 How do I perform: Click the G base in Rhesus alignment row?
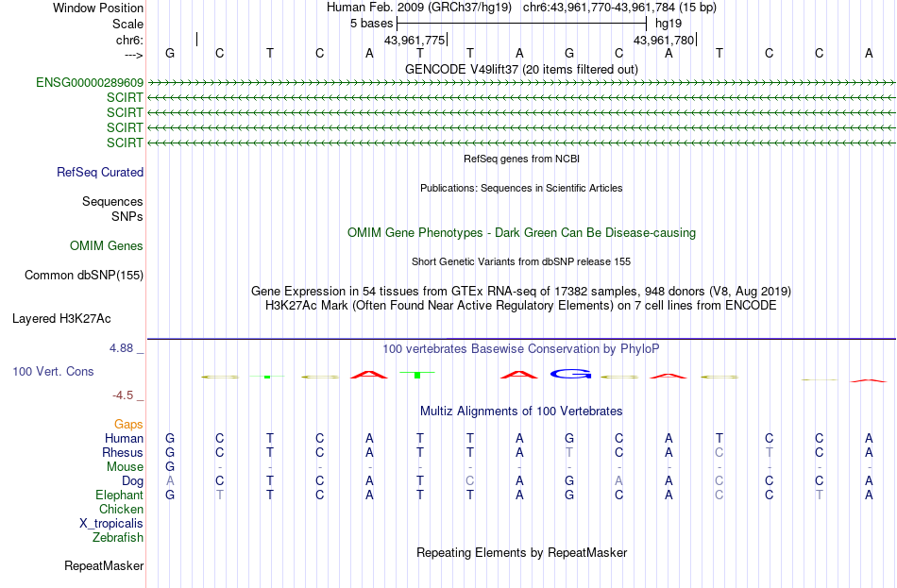click(x=170, y=452)
